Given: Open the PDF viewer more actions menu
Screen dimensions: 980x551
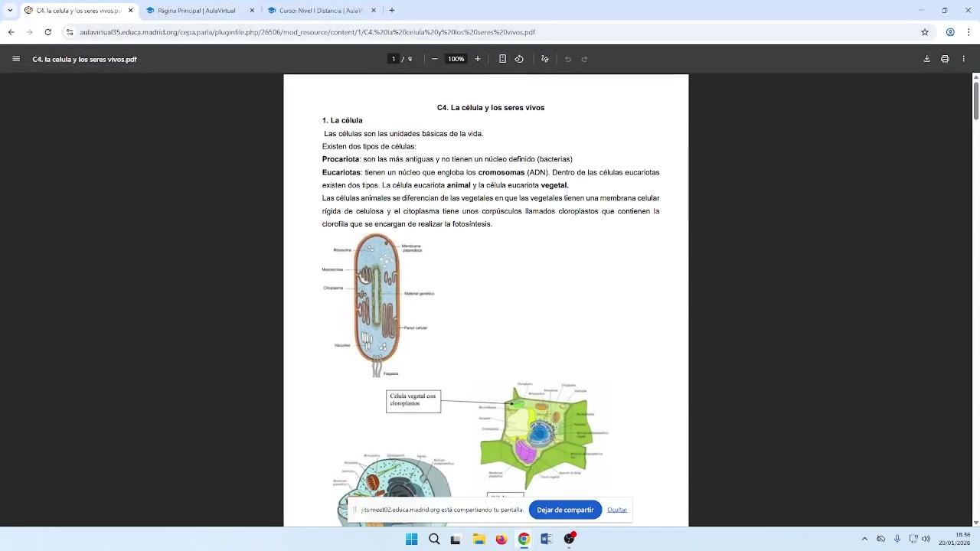Looking at the screenshot, I should (x=964, y=59).
